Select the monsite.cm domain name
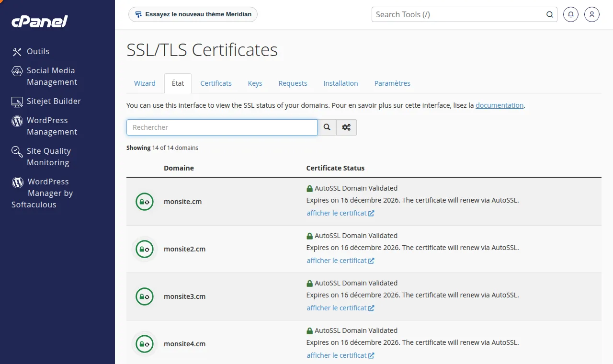Screen dimensions: 613x364 (182, 202)
